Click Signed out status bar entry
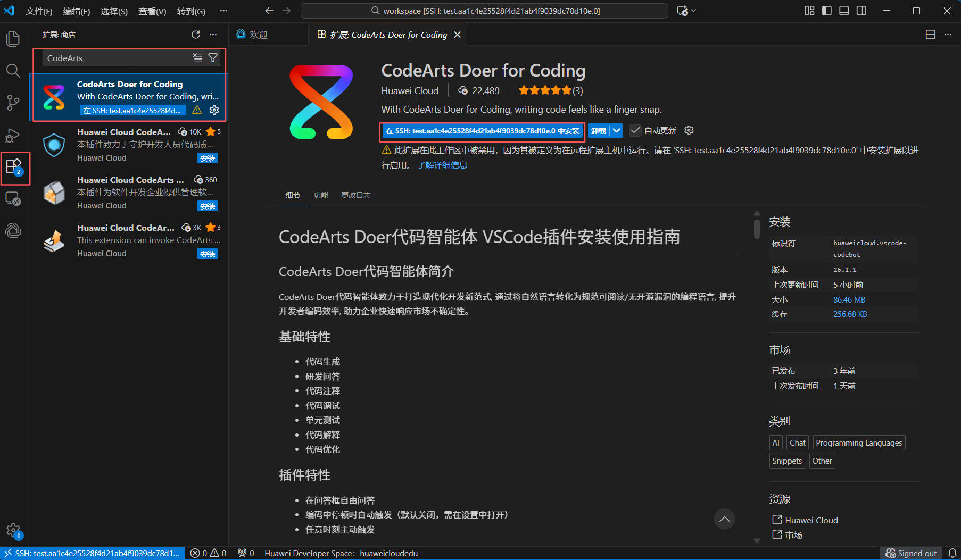Viewport: 961px width, 560px height. click(x=911, y=553)
